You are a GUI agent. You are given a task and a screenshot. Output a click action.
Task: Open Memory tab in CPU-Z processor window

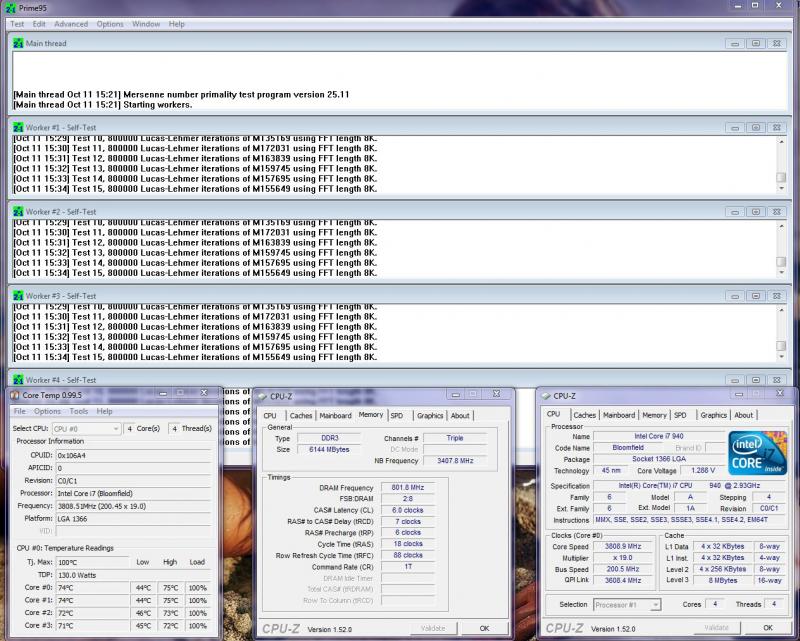(654, 415)
